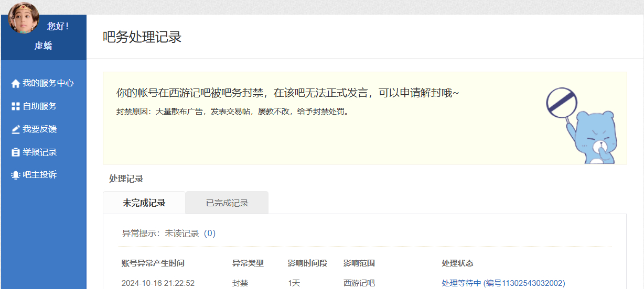Click the username 虚蟠 in the sidebar header
The height and width of the screenshot is (289, 644).
tap(44, 46)
